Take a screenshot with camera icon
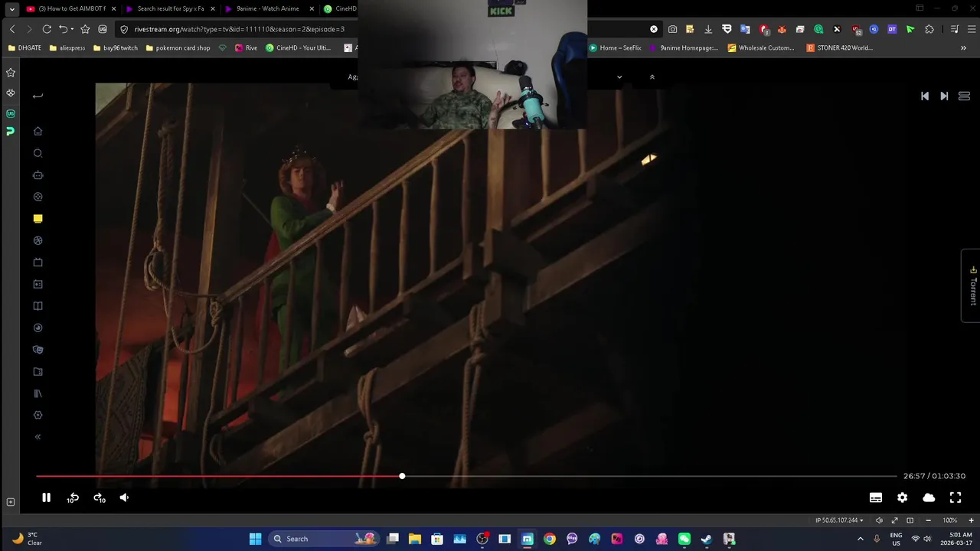This screenshot has height=551, width=980. (672, 29)
